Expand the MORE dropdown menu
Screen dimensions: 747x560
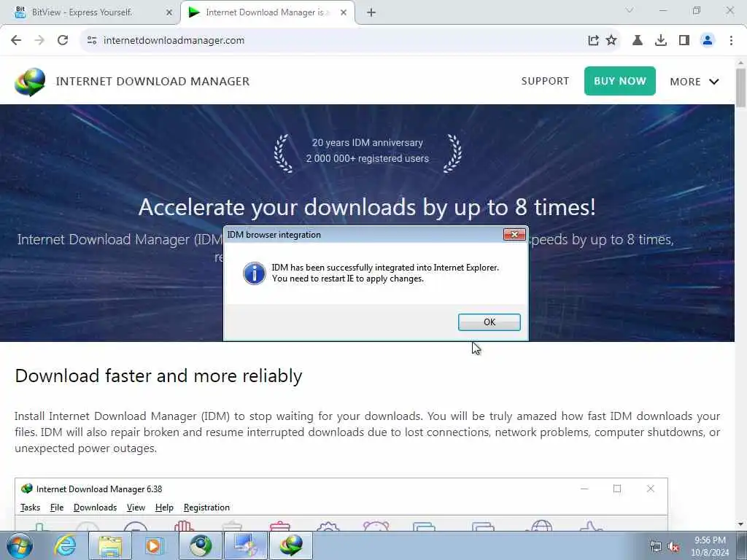tap(694, 82)
